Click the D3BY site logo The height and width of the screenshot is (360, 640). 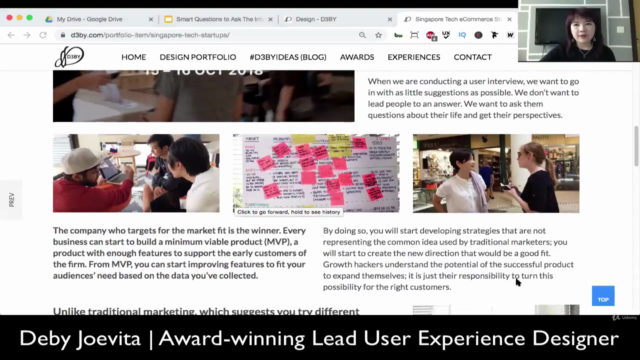coord(69,57)
